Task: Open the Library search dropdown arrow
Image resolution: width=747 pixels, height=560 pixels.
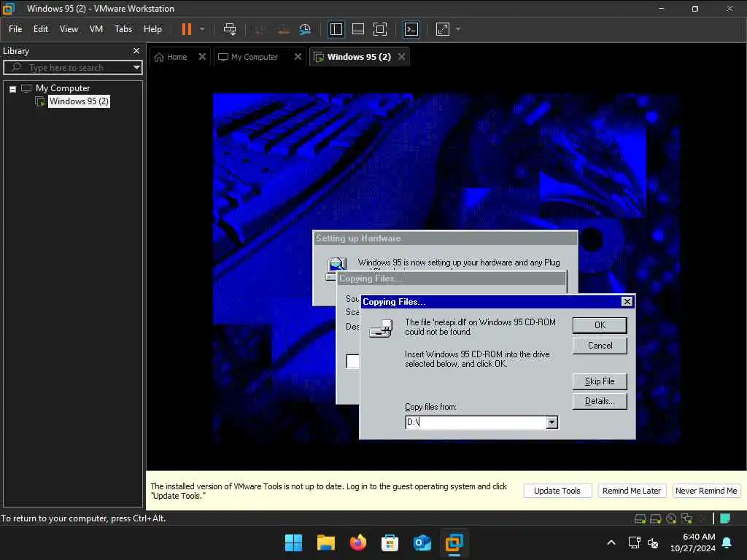Action: coord(136,68)
